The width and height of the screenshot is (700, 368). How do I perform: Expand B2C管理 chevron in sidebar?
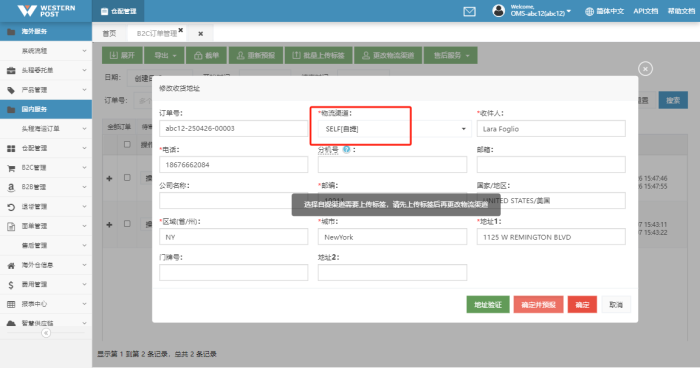(84, 168)
